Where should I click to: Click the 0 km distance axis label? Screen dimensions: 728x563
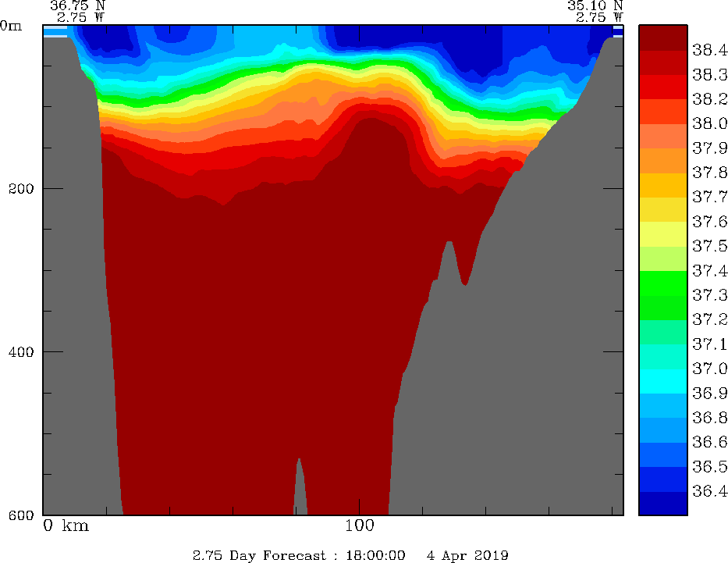click(66, 526)
